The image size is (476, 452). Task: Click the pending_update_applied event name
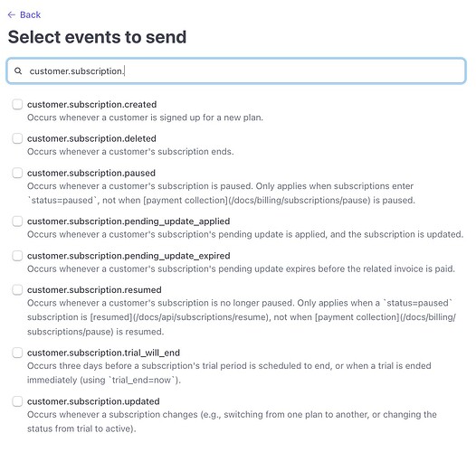coord(129,221)
